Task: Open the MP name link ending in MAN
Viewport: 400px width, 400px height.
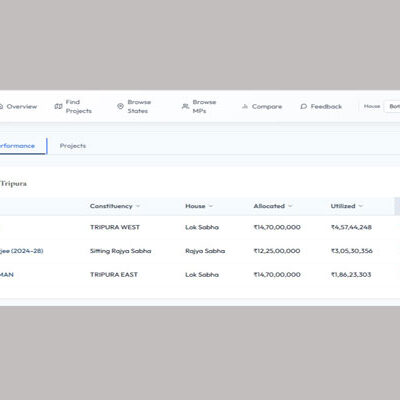Action: coord(7,275)
